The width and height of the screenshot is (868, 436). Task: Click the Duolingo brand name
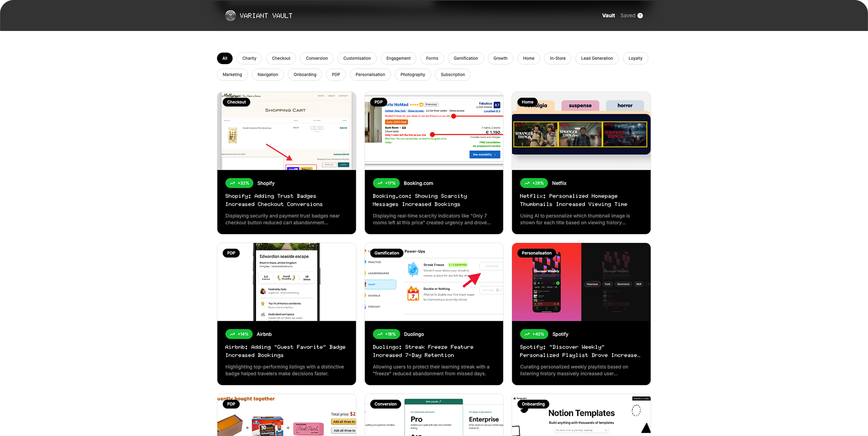coord(414,334)
